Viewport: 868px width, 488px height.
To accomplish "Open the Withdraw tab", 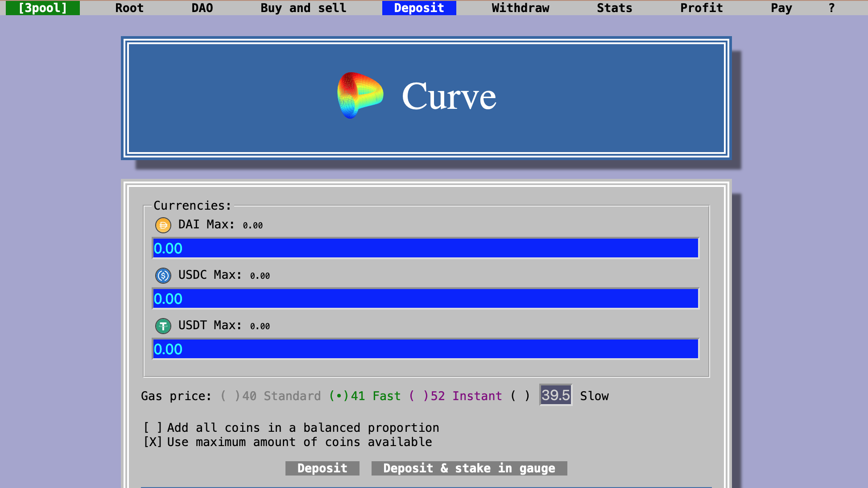I will click(520, 8).
